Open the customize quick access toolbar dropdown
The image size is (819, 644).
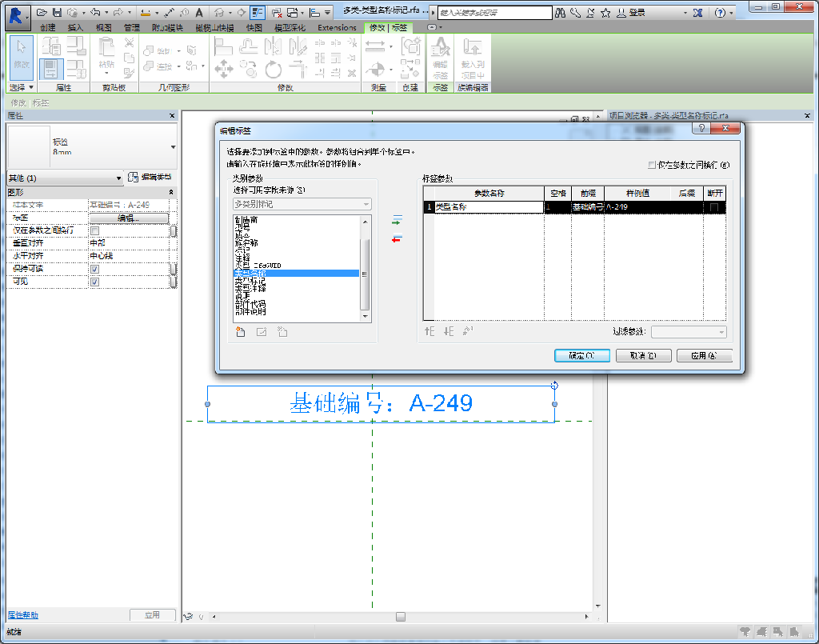click(327, 13)
